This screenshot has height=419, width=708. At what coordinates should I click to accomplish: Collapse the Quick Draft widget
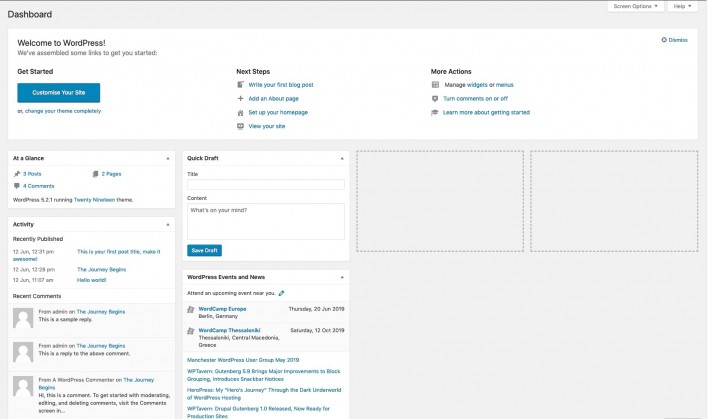point(342,158)
